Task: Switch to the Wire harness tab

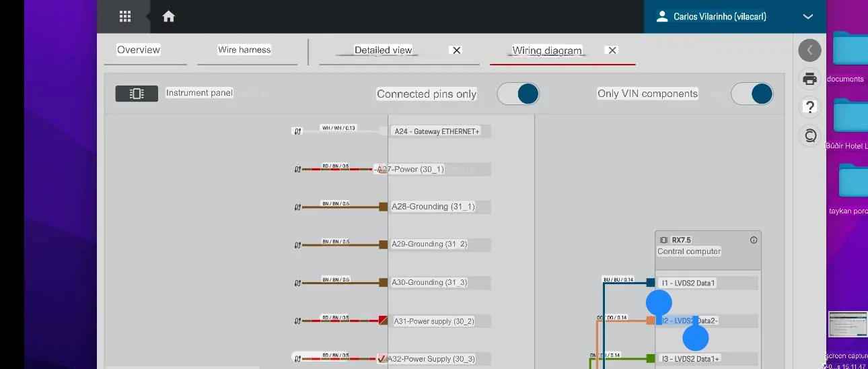Action: point(244,50)
